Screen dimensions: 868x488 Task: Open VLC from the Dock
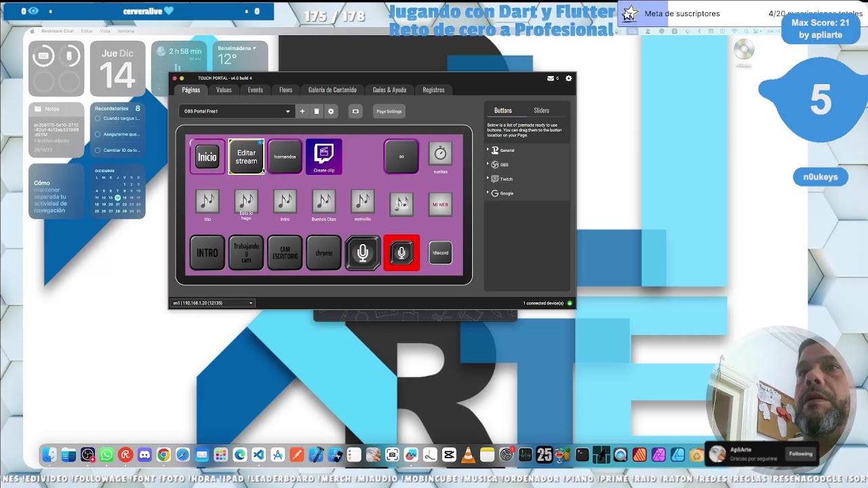coord(468,455)
